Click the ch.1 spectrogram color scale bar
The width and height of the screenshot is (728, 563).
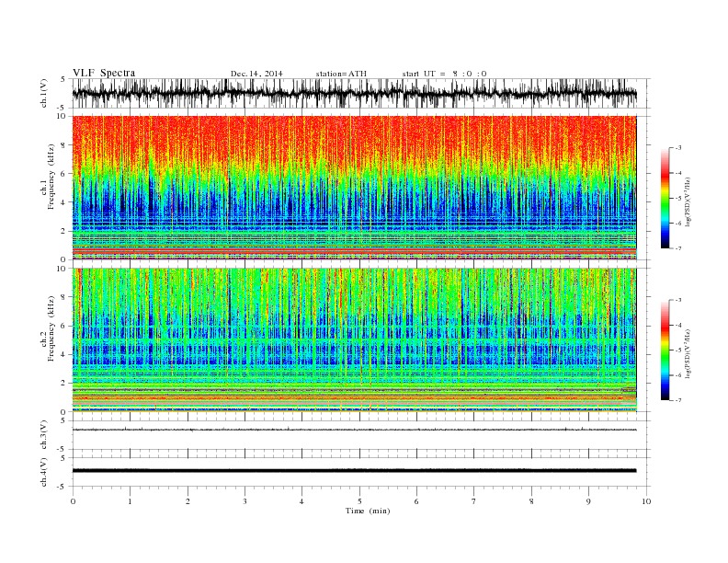(x=665, y=199)
